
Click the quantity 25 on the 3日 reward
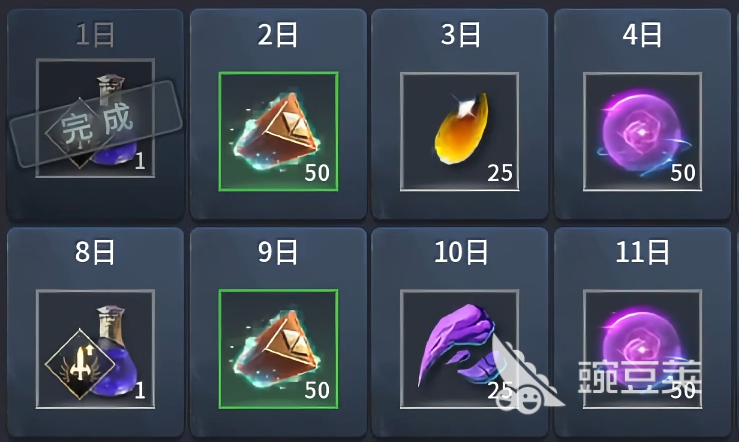500,173
